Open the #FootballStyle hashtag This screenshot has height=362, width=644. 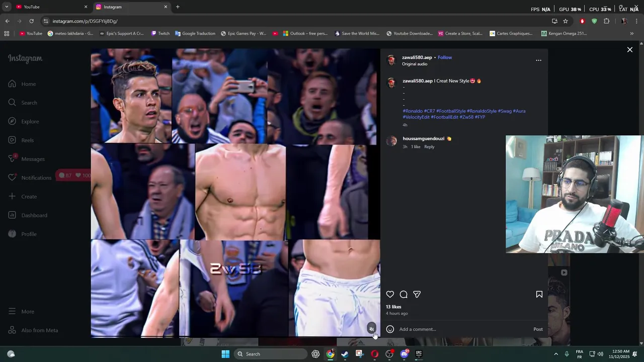[451, 111]
